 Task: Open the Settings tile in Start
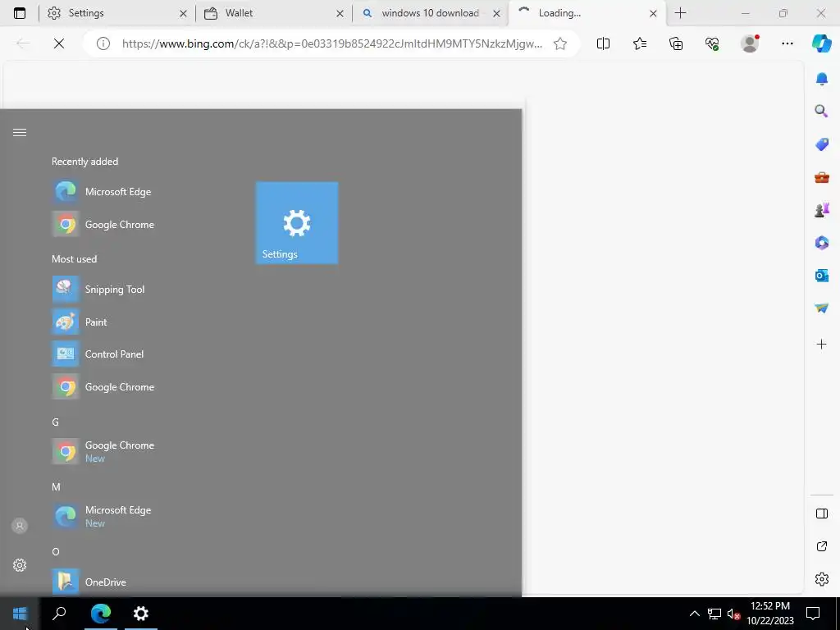click(x=297, y=223)
